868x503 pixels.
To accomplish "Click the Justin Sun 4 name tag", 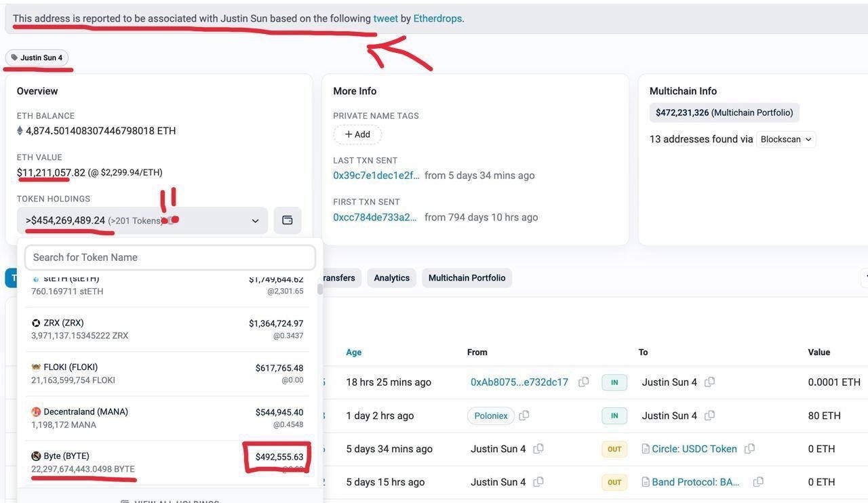I will (37, 58).
